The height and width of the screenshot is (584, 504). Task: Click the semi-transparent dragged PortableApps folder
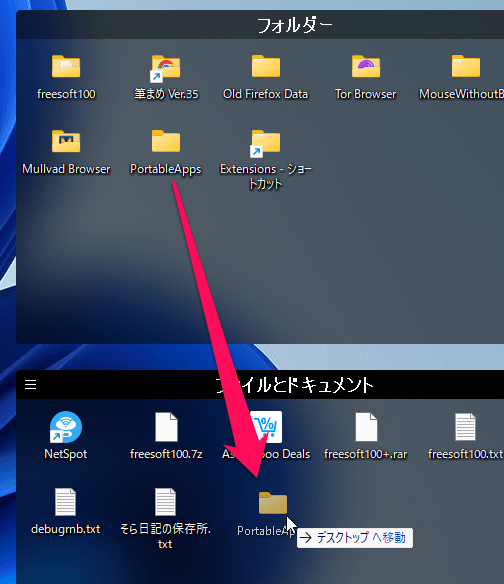pyautogui.click(x=273, y=503)
